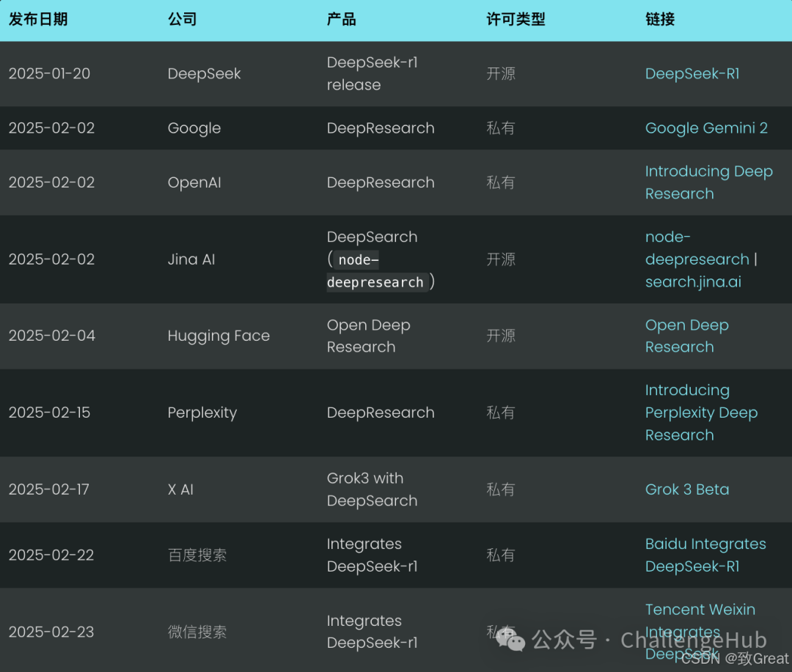Open the DeepSeek-R1 release link
This screenshot has height=672, width=792.
(692, 73)
